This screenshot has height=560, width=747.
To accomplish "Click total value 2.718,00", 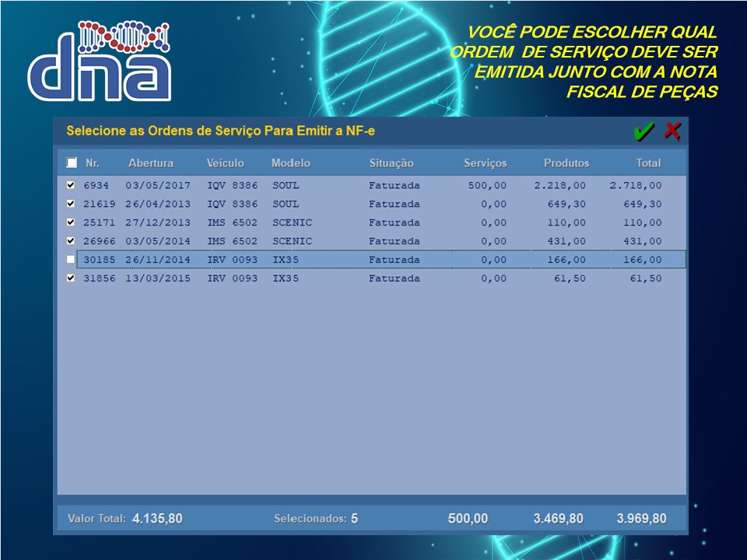I will pyautogui.click(x=636, y=185).
